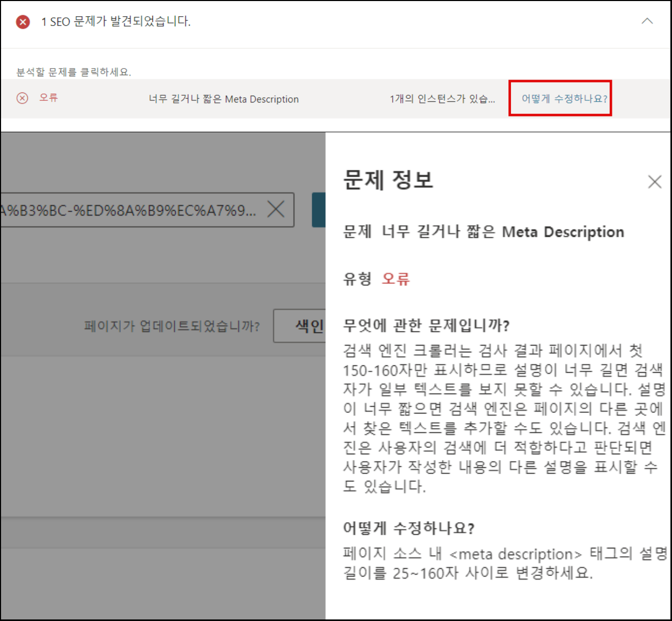Click the '어떻게 수정하나요?' heading in the panel

pyautogui.click(x=409, y=528)
